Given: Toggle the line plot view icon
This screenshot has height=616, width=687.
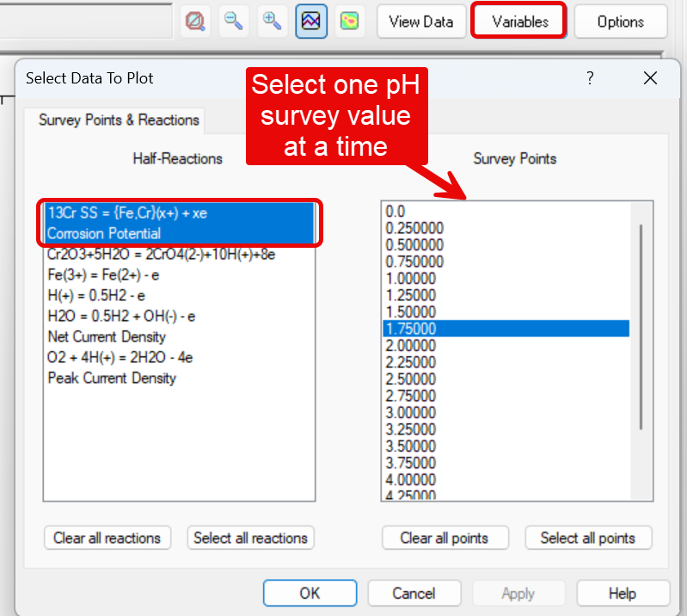Looking at the screenshot, I should click(311, 21).
